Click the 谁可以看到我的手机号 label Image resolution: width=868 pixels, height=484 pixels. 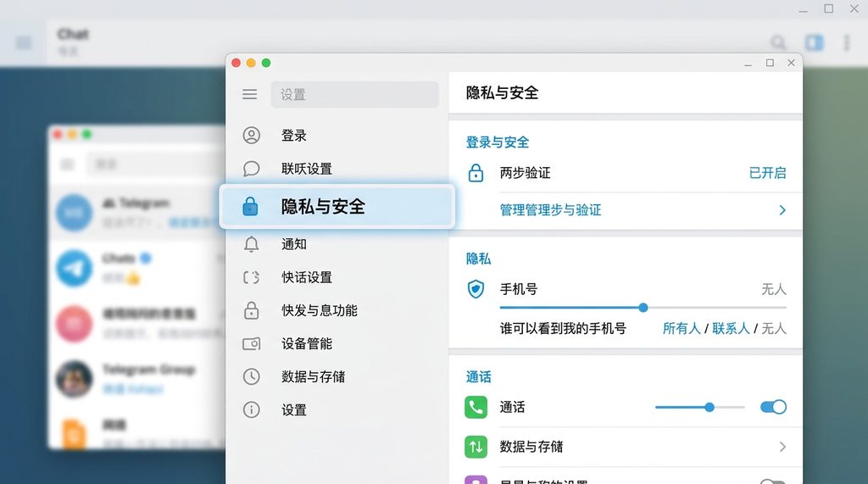click(x=563, y=328)
